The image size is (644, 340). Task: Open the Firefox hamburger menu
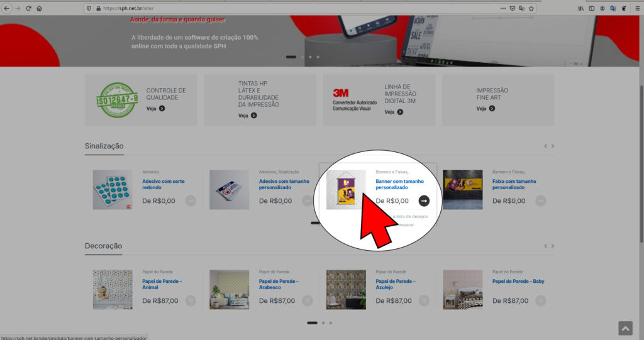(x=636, y=8)
